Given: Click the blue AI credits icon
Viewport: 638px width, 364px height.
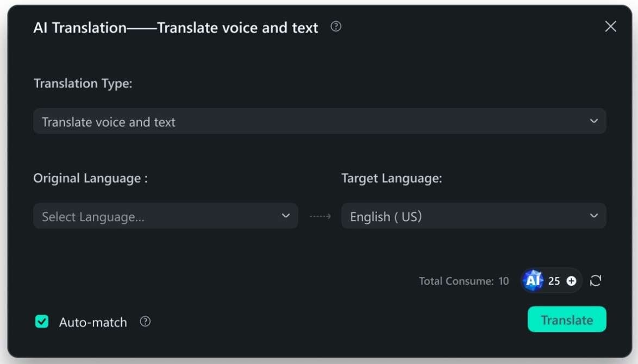Looking at the screenshot, I should [x=533, y=281].
